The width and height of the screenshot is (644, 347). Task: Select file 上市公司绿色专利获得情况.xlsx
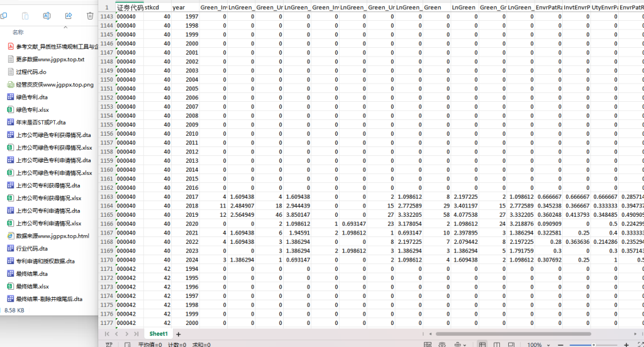(54, 148)
